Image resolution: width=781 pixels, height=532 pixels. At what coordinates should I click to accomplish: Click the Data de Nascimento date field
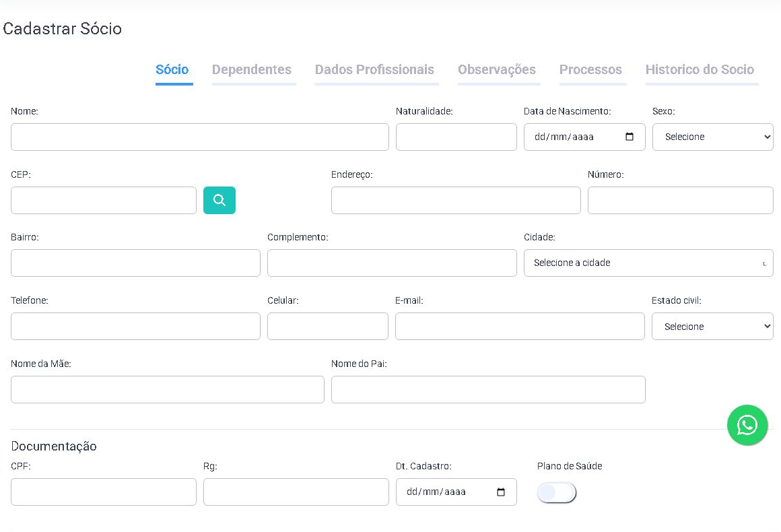[x=585, y=137]
